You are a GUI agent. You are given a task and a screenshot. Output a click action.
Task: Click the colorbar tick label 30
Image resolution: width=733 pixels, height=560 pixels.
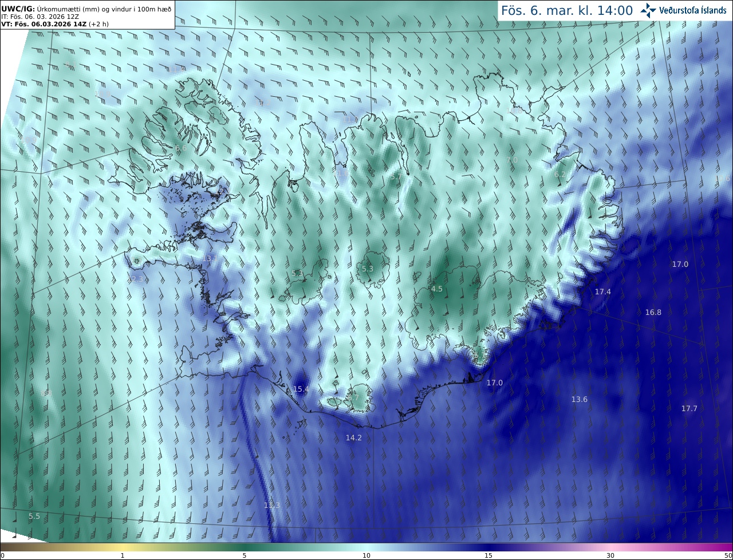pyautogui.click(x=610, y=555)
